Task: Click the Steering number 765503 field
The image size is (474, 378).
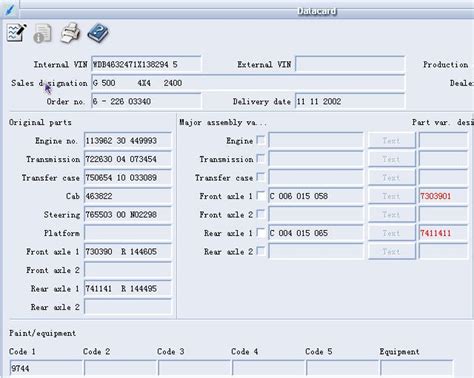Action: pos(128,215)
